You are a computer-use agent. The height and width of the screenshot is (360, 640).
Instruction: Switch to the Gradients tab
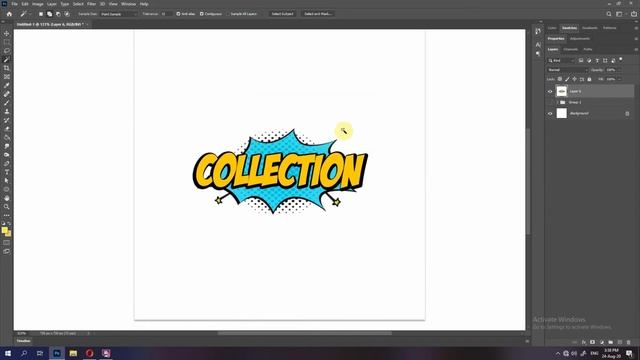point(589,28)
